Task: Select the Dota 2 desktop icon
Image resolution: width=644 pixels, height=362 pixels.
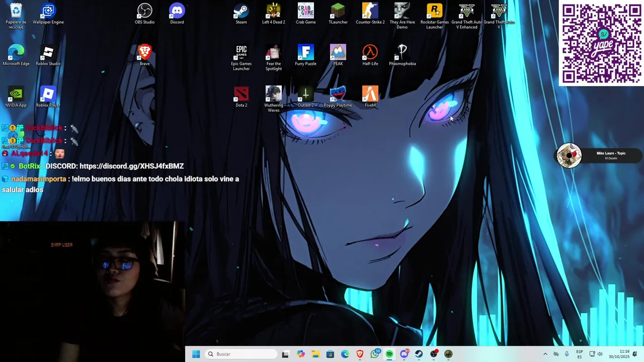Action: point(242,97)
